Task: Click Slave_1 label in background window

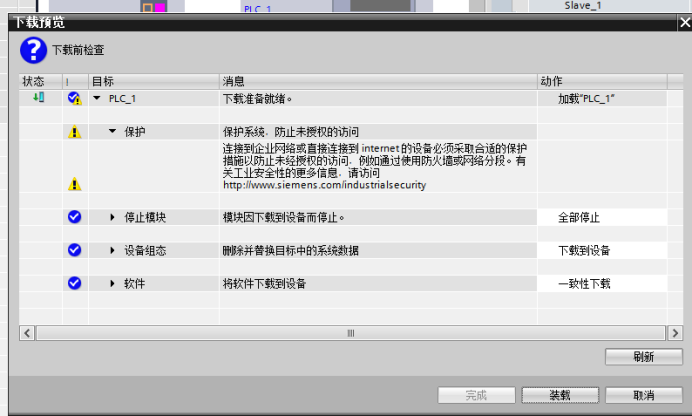Action: coord(583,5)
